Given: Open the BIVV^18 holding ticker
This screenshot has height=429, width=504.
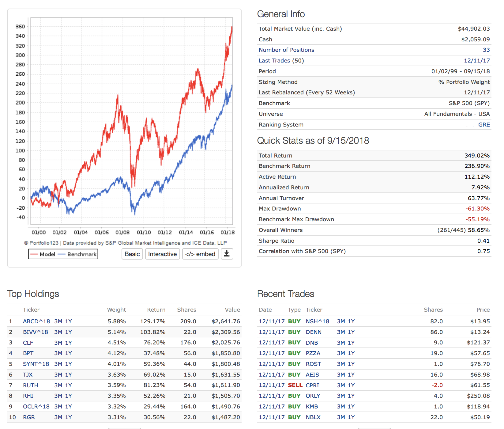Looking at the screenshot, I should click(35, 332).
